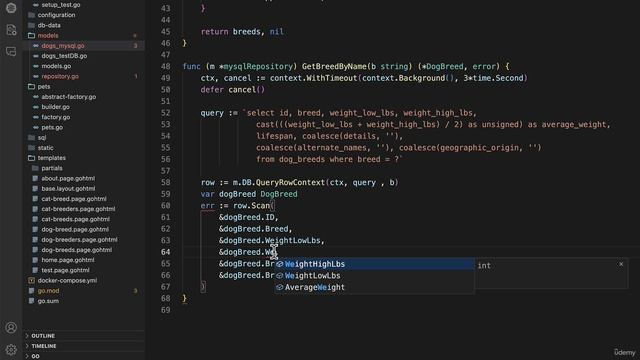640x360 pixels.
Task: Expand the configuration folder
Action: click(84, 15)
